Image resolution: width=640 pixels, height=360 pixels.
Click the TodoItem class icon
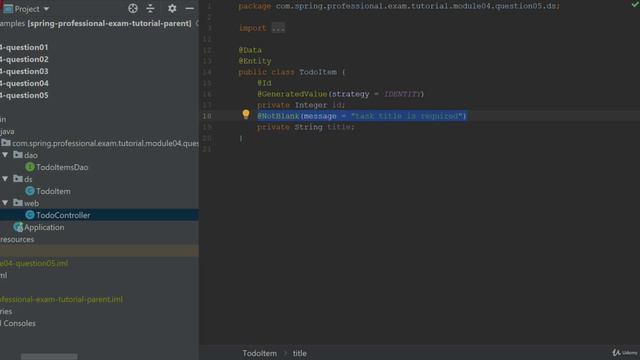(x=30, y=191)
